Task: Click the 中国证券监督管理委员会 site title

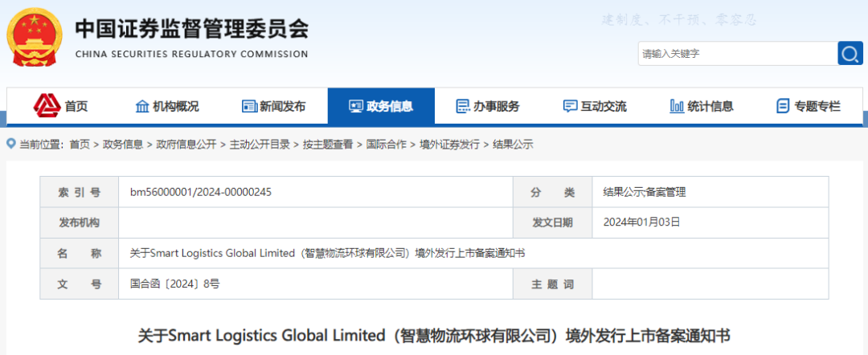Action: (x=191, y=29)
